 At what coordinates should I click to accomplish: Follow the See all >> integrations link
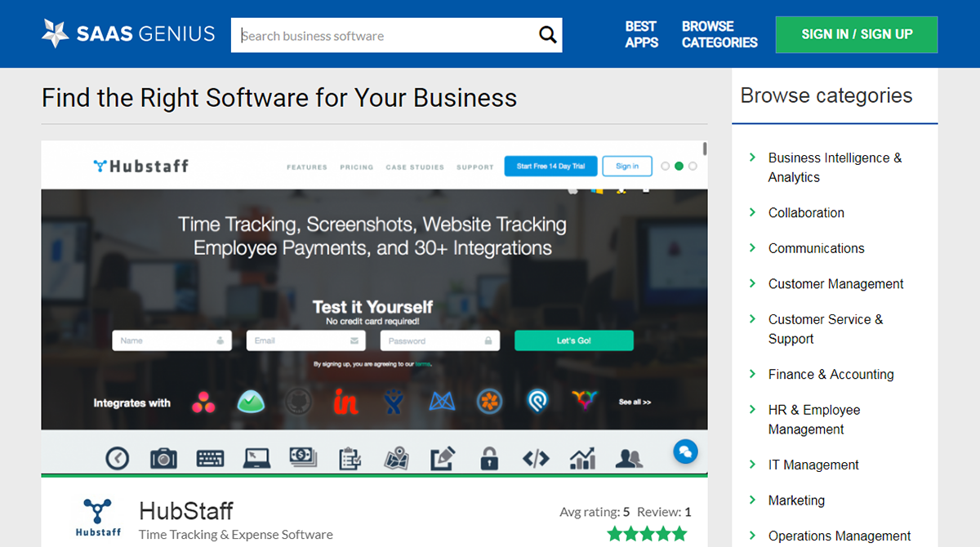[635, 402]
